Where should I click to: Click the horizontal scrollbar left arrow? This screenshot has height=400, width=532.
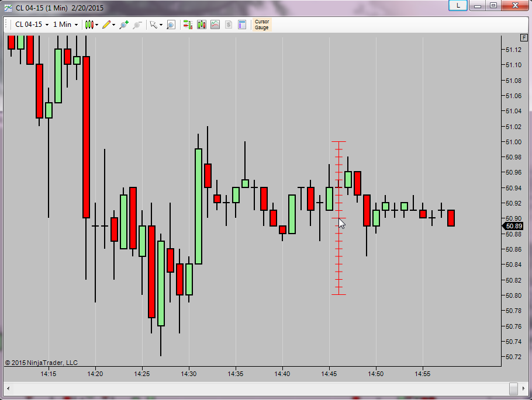pos(8,388)
